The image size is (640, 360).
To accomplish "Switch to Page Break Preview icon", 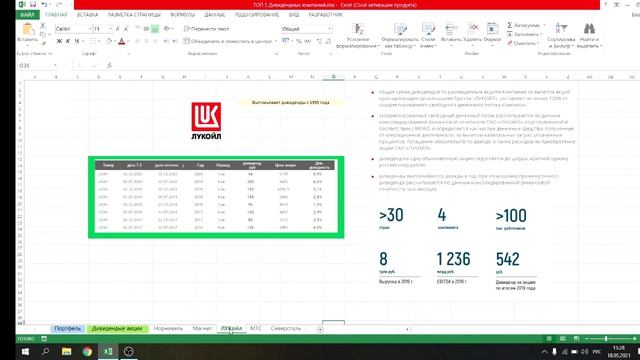I will 576,339.
